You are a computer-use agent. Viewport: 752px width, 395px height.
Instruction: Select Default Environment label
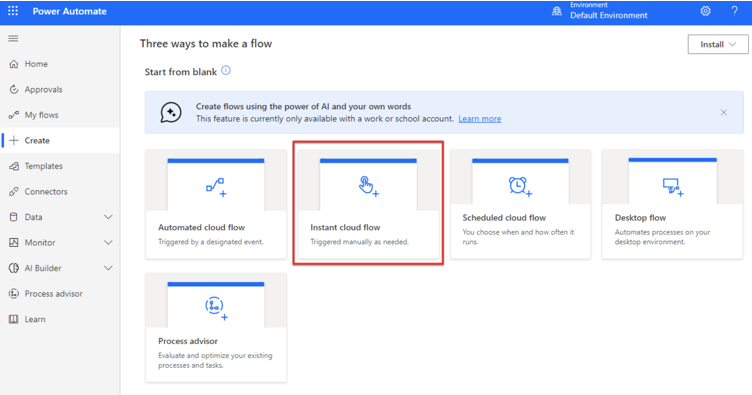[609, 15]
